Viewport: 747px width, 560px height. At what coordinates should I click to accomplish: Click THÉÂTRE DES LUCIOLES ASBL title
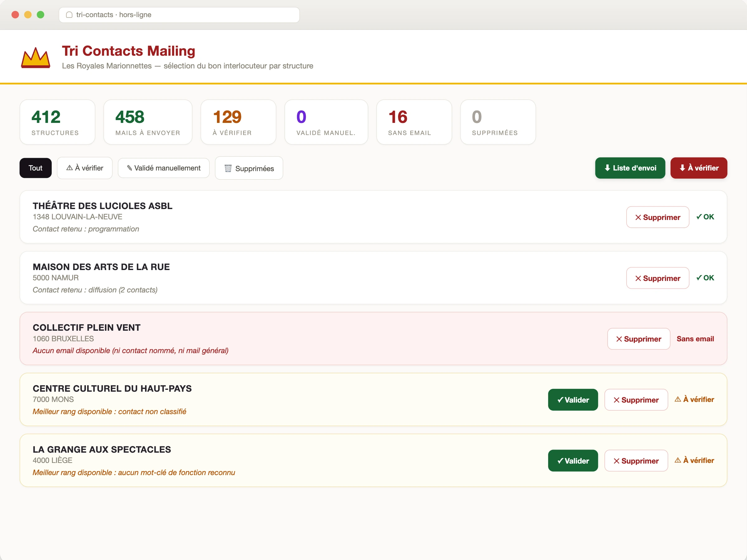pyautogui.click(x=103, y=206)
